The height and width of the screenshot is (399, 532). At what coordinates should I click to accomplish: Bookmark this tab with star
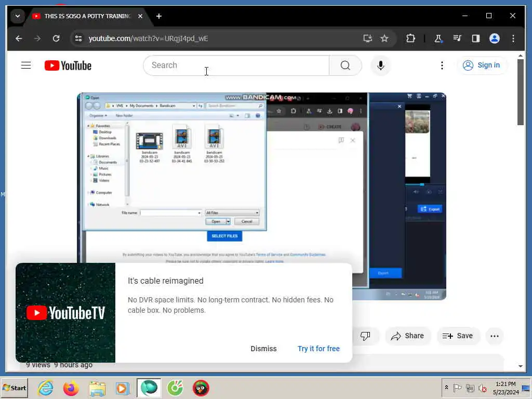click(x=384, y=38)
